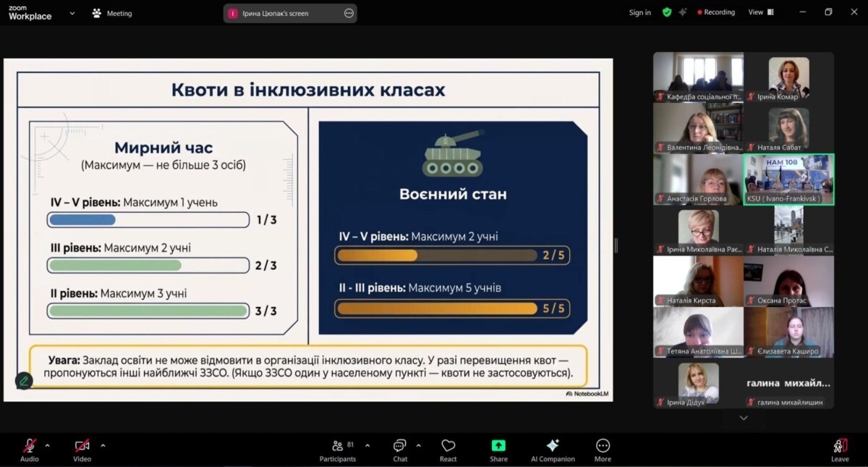Expand video settings arrow next to Video
This screenshot has width=868, height=467.
(x=103, y=445)
